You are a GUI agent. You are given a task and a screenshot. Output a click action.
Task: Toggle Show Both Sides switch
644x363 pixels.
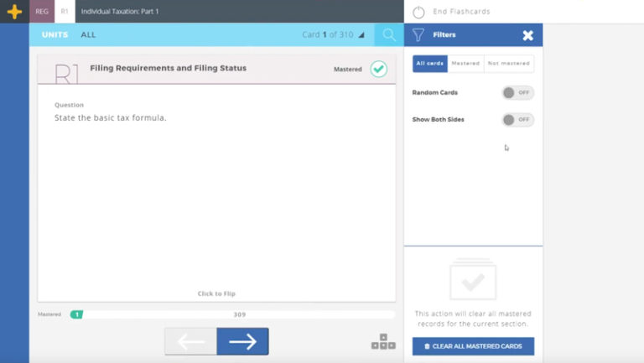click(x=517, y=120)
